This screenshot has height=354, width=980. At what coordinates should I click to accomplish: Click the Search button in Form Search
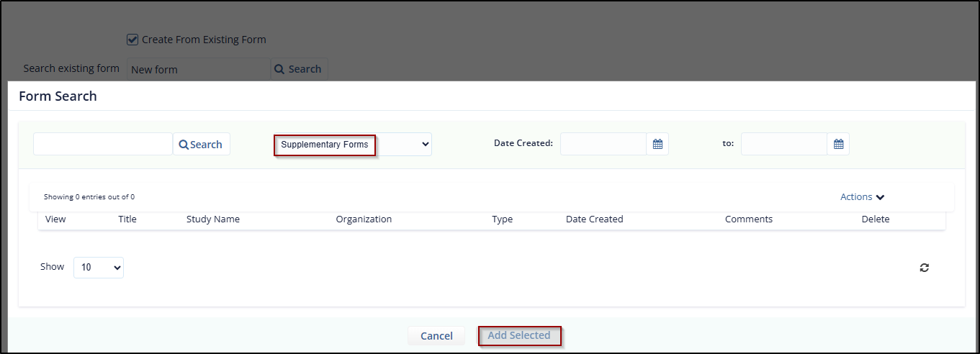coord(202,144)
